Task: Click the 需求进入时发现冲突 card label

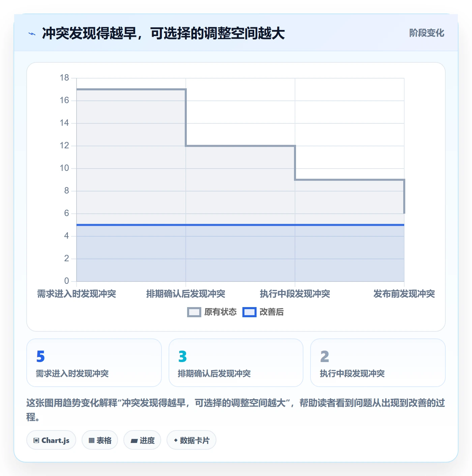Action: [x=72, y=374]
